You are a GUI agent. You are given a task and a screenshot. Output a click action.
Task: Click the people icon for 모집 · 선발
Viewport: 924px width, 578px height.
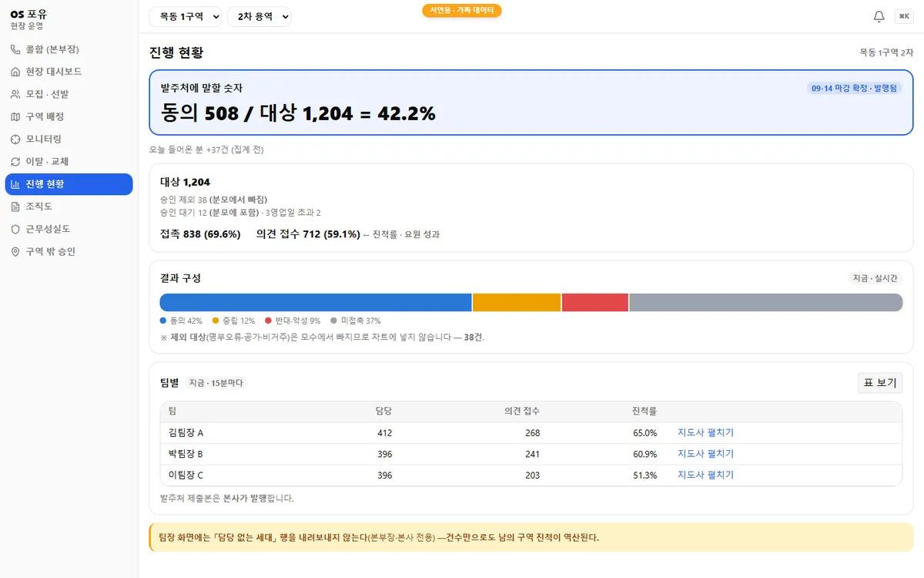[x=15, y=94]
